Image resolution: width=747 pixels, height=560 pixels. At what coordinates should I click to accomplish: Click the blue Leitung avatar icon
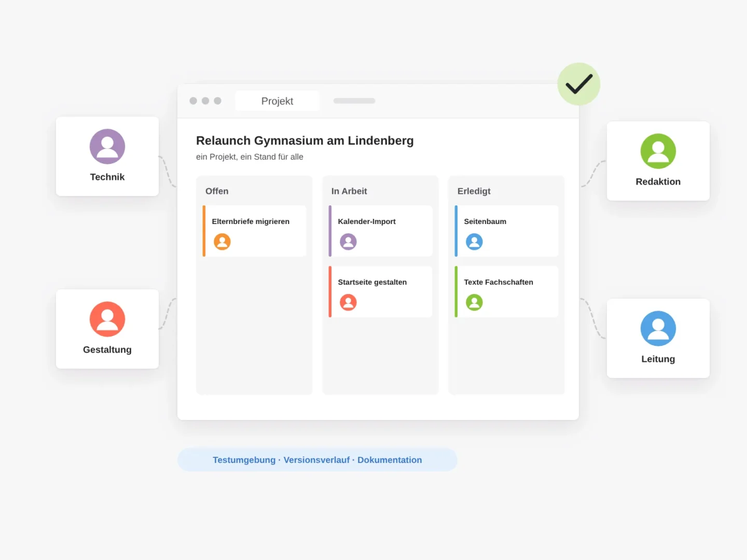[x=658, y=329]
